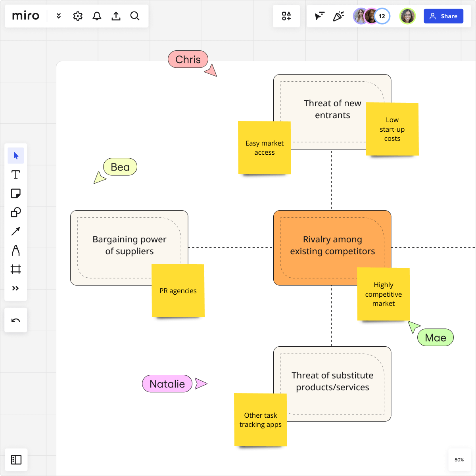Toggle collaborators' cursors visibility
The height and width of the screenshot is (476, 476).
tap(319, 16)
